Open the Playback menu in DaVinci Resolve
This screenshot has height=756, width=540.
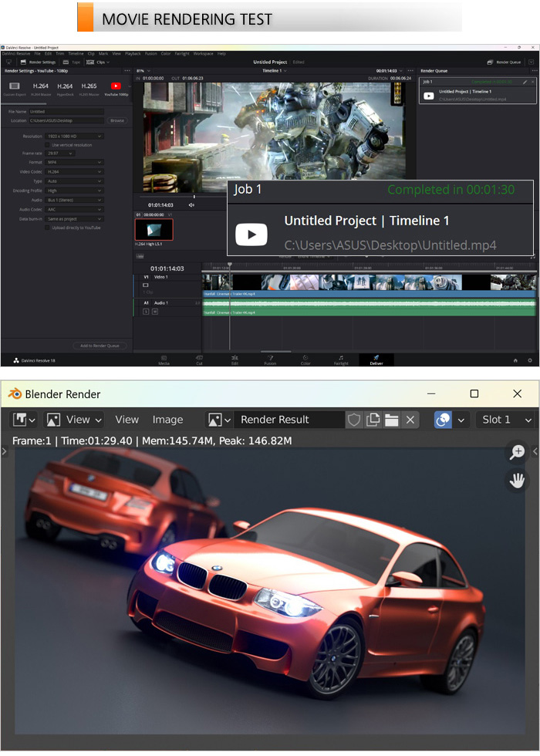(133, 53)
